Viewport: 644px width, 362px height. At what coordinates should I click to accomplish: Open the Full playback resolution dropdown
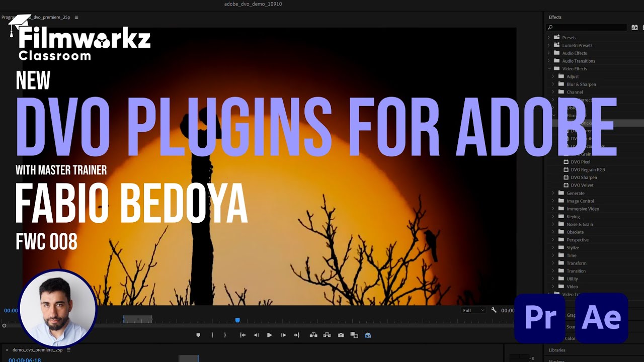click(473, 310)
